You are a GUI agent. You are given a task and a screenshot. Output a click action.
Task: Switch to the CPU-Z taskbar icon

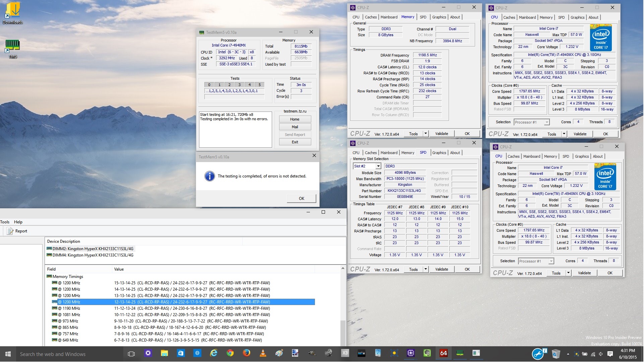[411, 354]
